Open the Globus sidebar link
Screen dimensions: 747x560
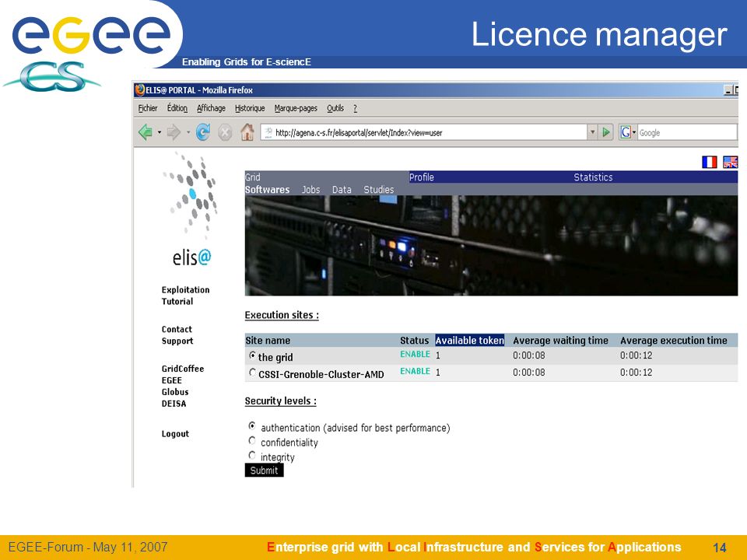click(x=175, y=392)
